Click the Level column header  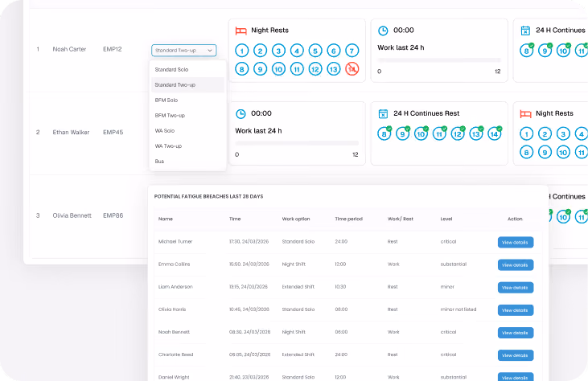click(x=446, y=219)
